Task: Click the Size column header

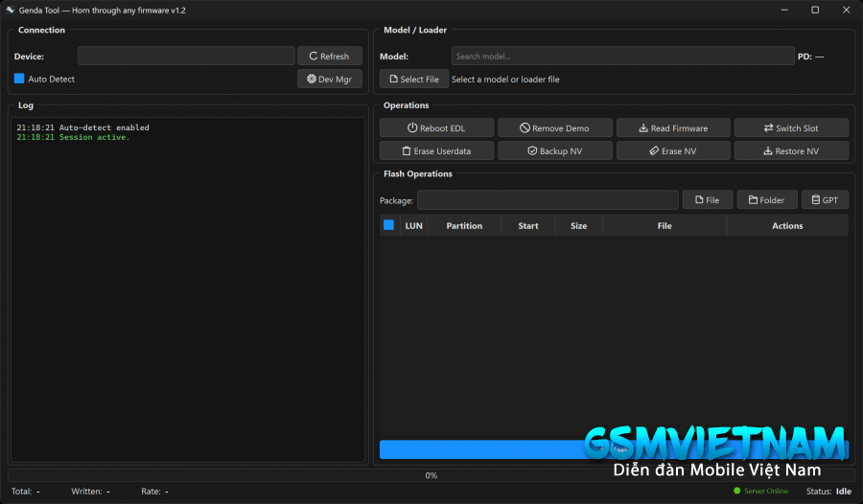Action: (578, 226)
